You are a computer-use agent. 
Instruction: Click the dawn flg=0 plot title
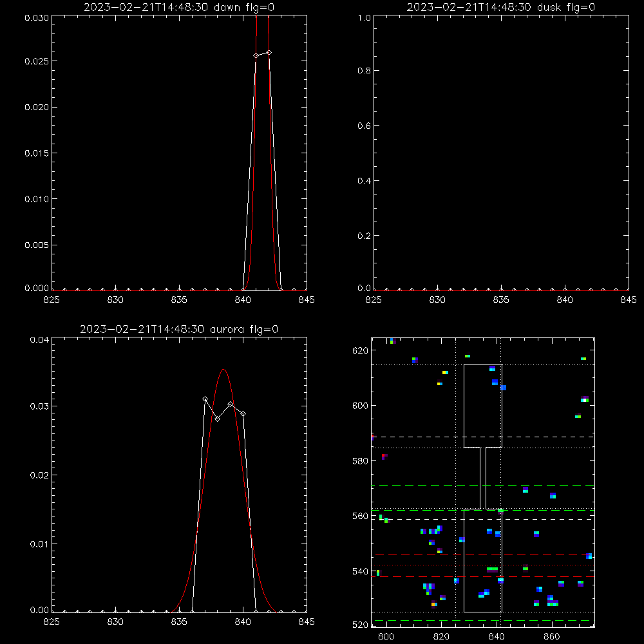(x=179, y=7)
